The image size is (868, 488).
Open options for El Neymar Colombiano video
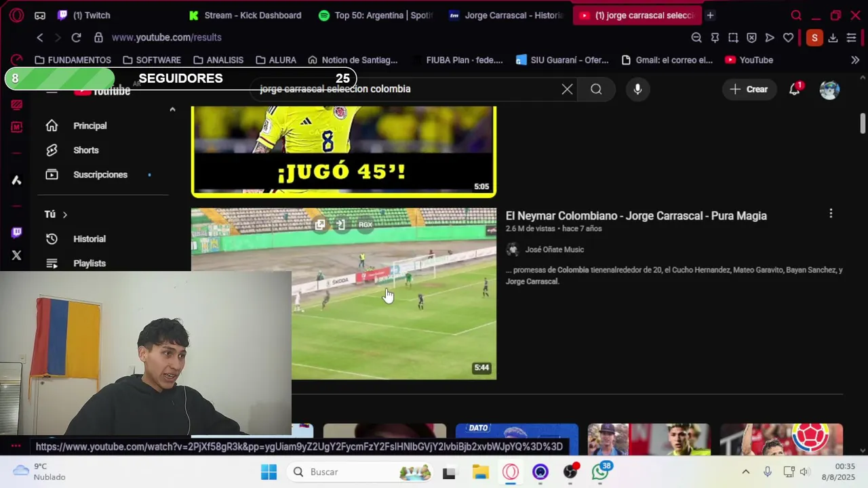tap(831, 213)
